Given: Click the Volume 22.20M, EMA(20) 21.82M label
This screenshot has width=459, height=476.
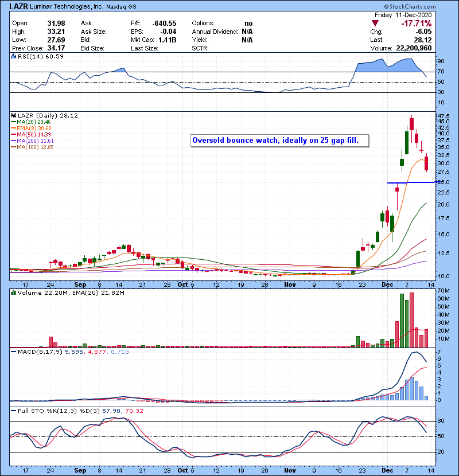Looking at the screenshot, I should pyautogui.click(x=71, y=293).
